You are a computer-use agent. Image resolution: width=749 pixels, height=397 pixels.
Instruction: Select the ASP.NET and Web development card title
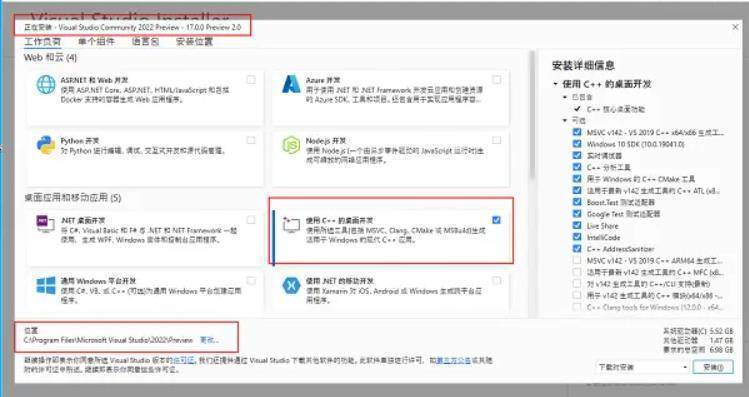coord(95,80)
